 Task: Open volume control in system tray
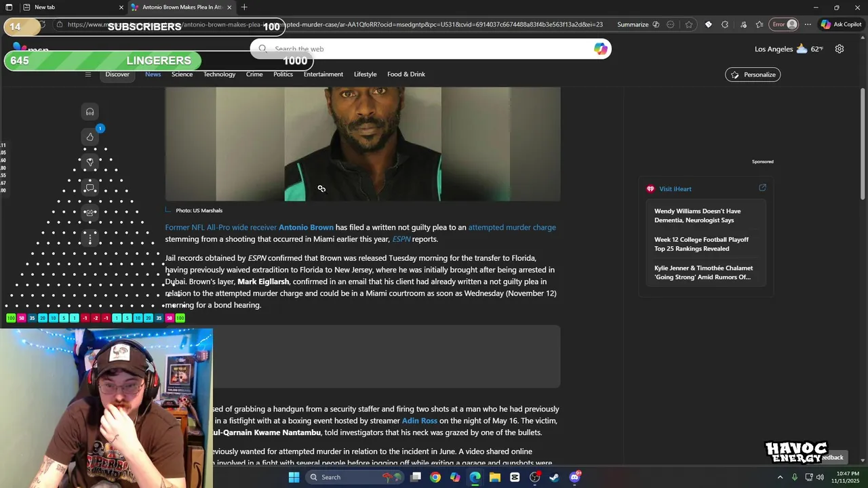pyautogui.click(x=820, y=477)
